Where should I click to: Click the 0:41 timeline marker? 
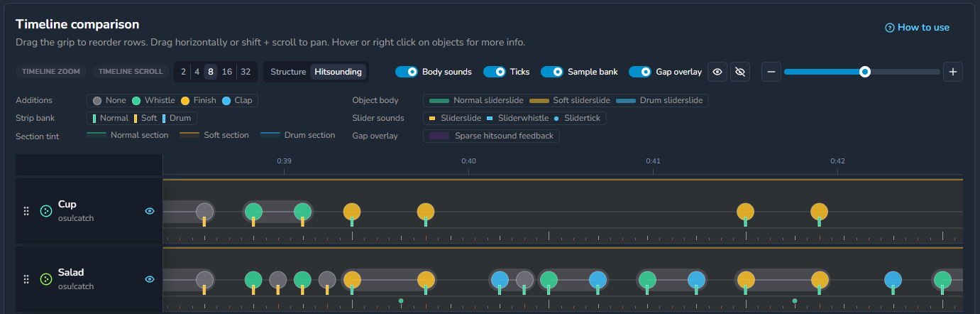tap(653, 161)
